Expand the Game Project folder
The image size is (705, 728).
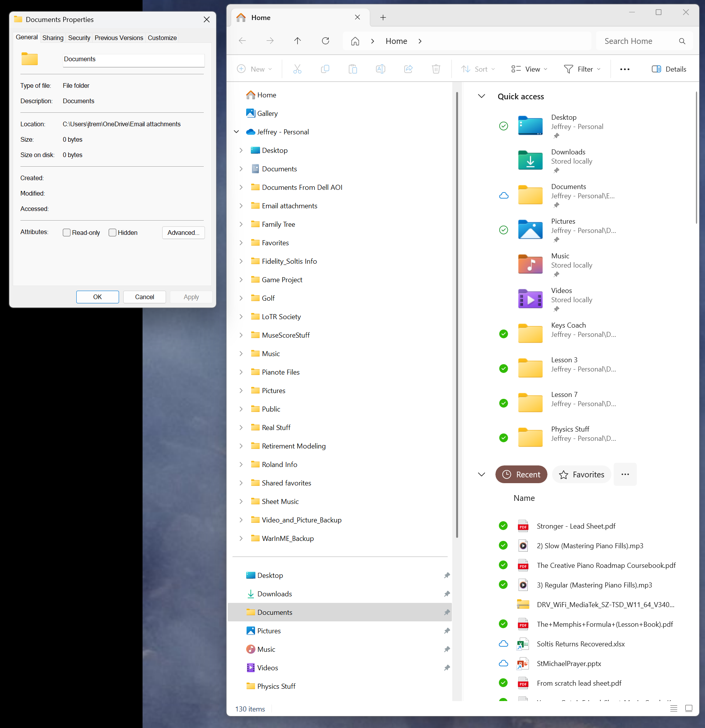[x=241, y=279]
